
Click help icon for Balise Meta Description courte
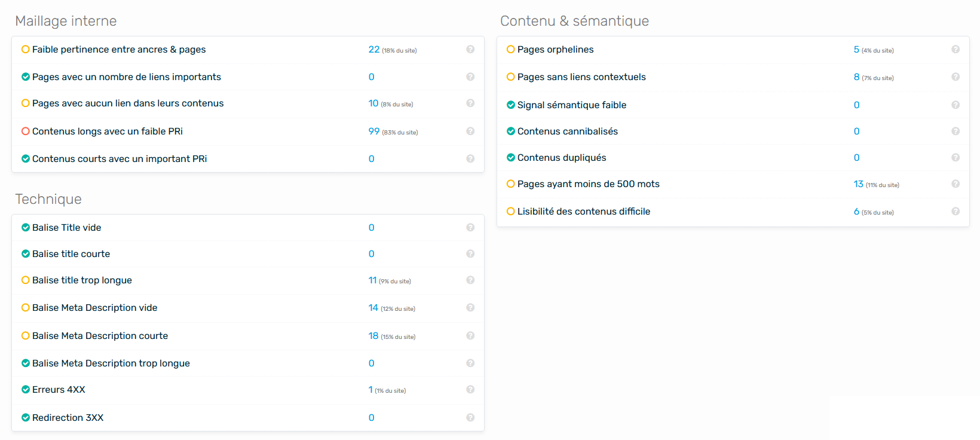470,336
